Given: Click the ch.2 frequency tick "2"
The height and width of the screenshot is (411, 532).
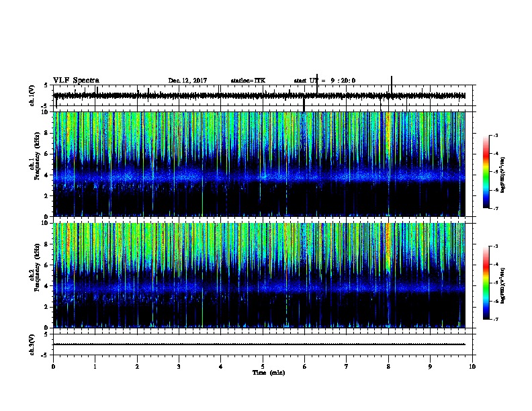Looking at the screenshot, I should click(47, 307).
